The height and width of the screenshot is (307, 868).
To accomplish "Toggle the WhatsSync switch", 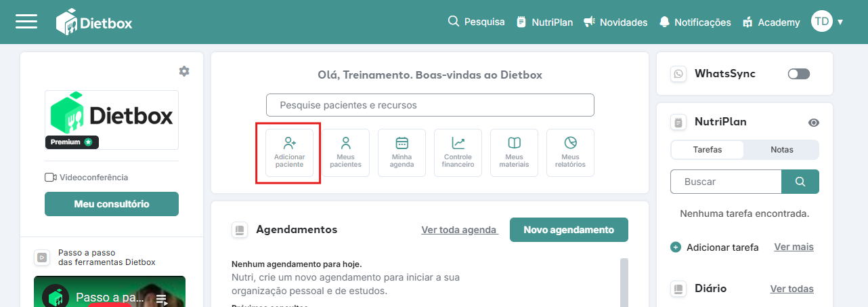I will pyautogui.click(x=799, y=74).
